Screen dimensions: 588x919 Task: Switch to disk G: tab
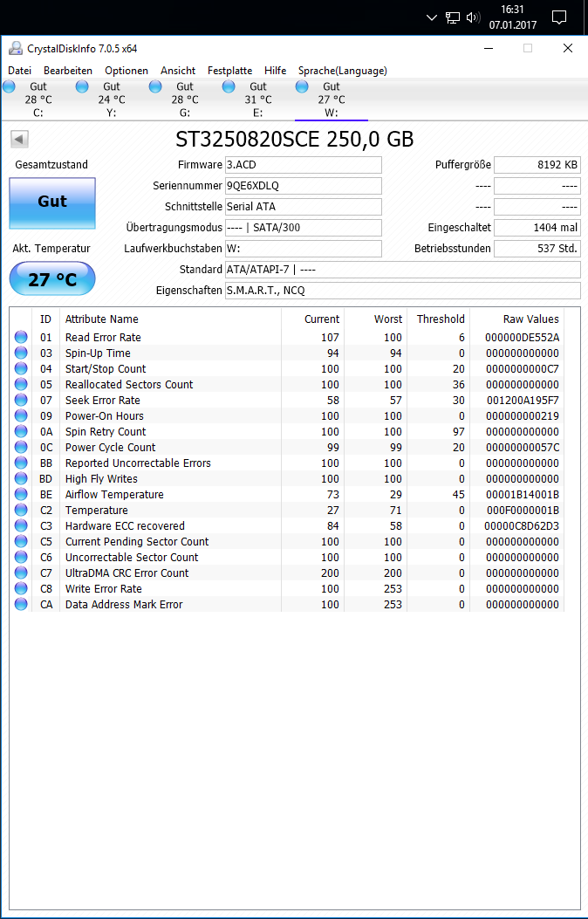tap(184, 99)
